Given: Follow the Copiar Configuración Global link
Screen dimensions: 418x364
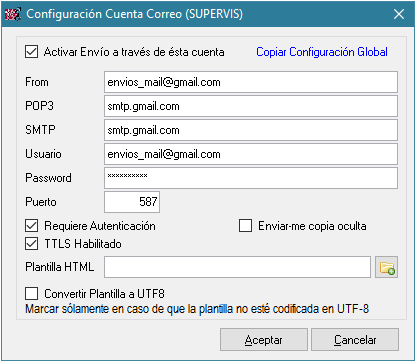Looking at the screenshot, I should pyautogui.click(x=322, y=52).
